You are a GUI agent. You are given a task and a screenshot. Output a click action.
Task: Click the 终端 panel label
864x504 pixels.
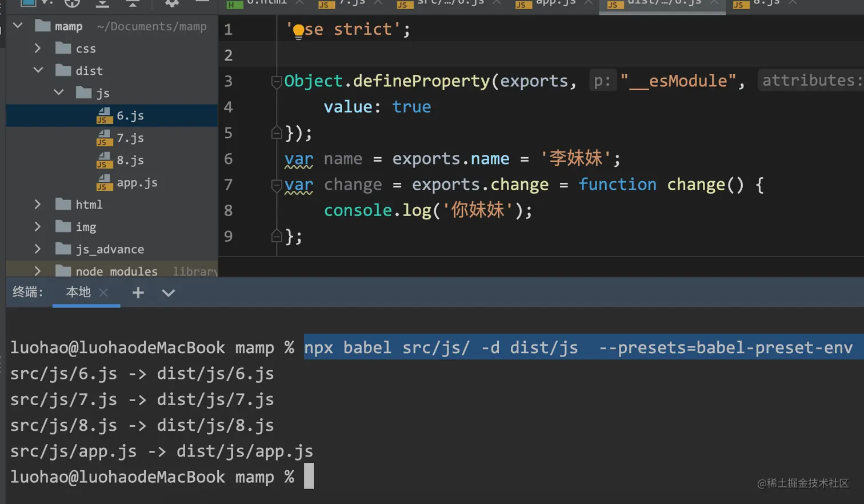coord(28,292)
